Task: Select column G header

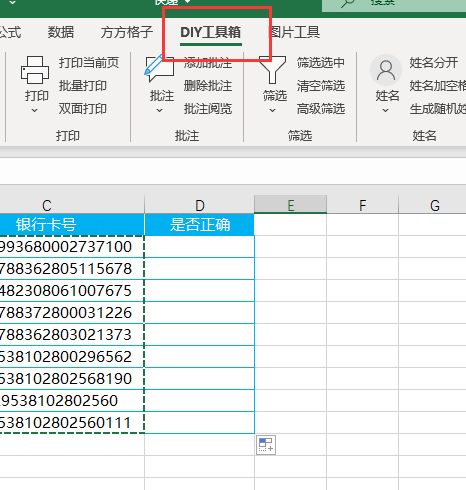Action: [432, 205]
